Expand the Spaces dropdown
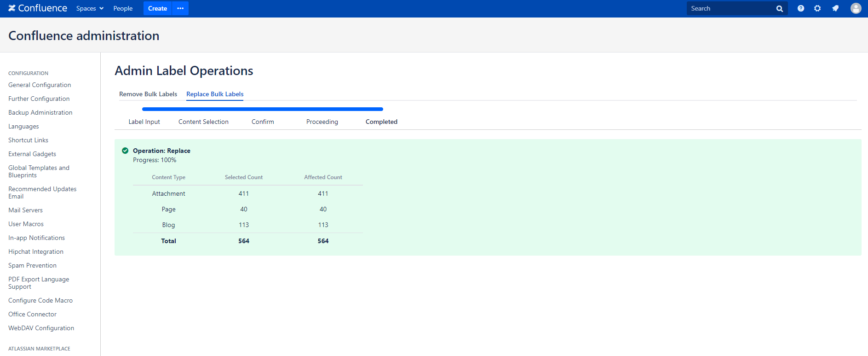 [x=90, y=8]
